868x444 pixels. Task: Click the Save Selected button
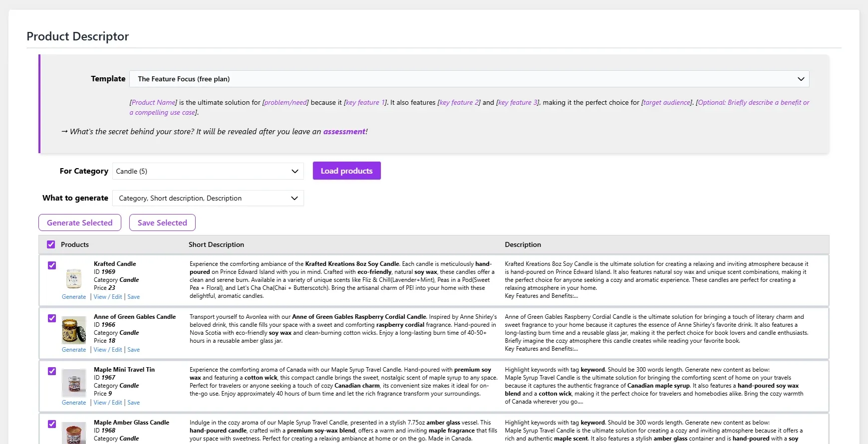tap(162, 222)
